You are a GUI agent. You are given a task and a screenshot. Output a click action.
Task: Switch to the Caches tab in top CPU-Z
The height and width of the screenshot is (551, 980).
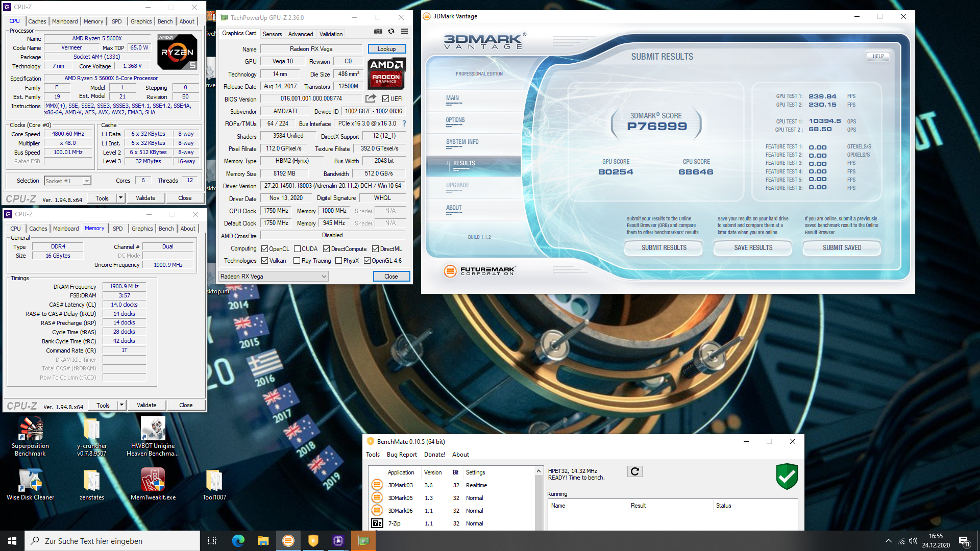tap(37, 21)
